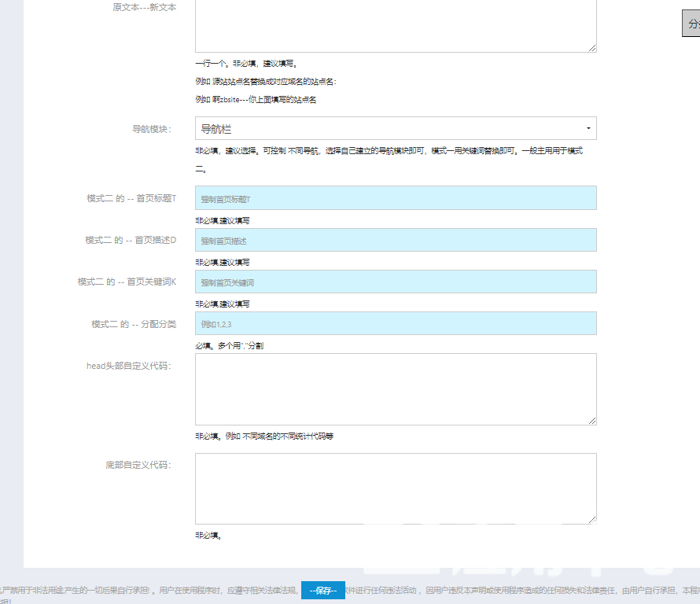Click inside the 底部自定义代码 text area
The height and width of the screenshot is (604, 700).
tap(396, 488)
